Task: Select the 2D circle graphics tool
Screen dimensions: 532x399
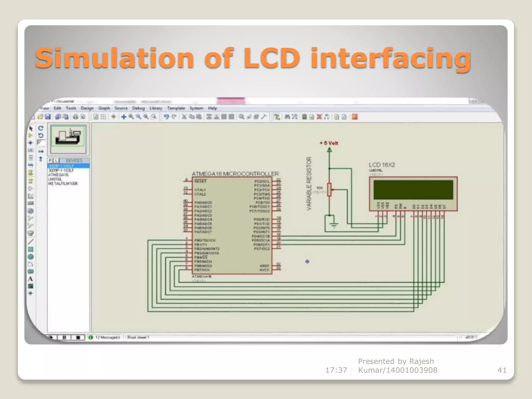Action: point(30,257)
